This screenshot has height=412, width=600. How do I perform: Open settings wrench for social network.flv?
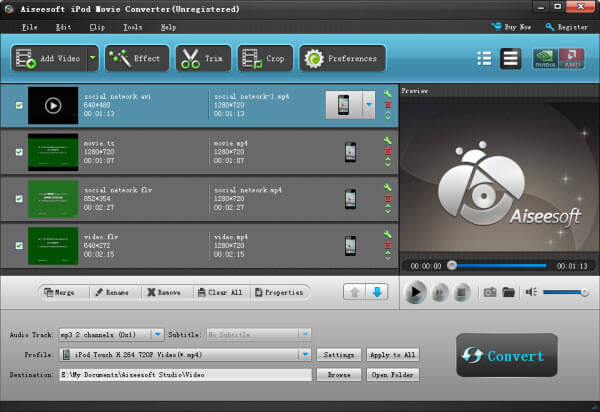click(x=388, y=187)
